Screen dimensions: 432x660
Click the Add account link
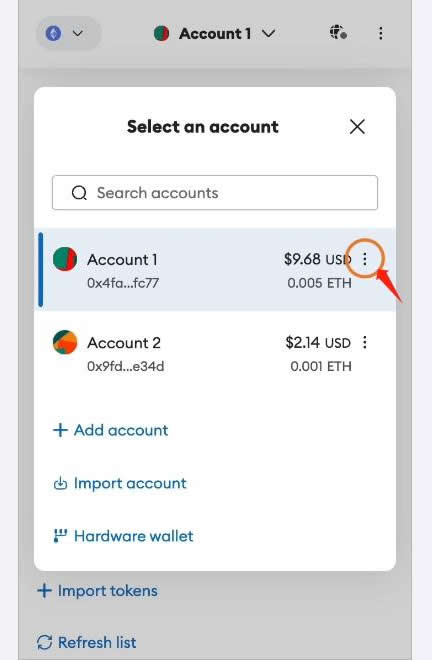(x=110, y=430)
